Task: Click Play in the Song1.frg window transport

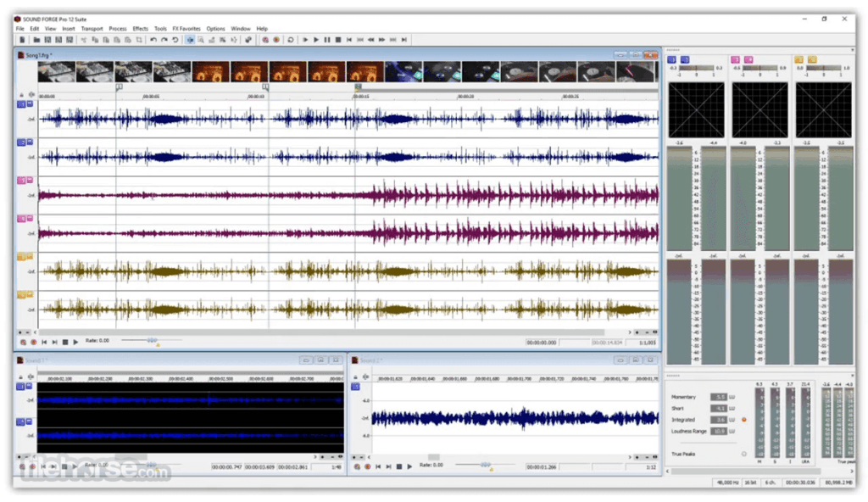Action: pos(75,342)
